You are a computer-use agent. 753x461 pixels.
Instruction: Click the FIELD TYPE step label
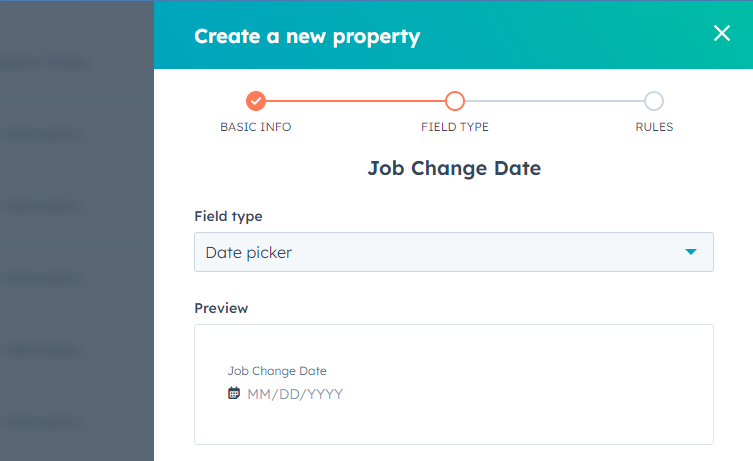tap(455, 127)
